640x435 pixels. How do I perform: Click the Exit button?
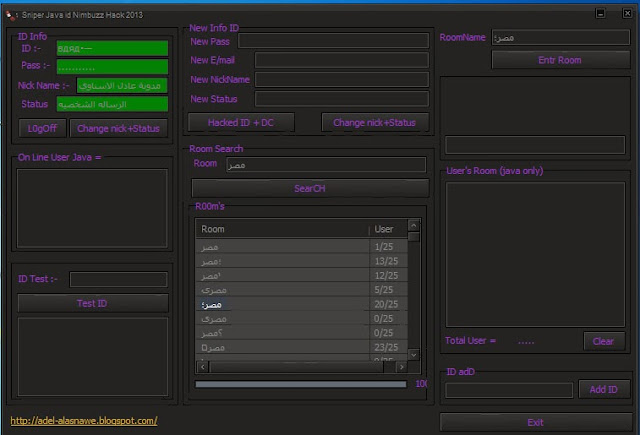[x=536, y=422]
